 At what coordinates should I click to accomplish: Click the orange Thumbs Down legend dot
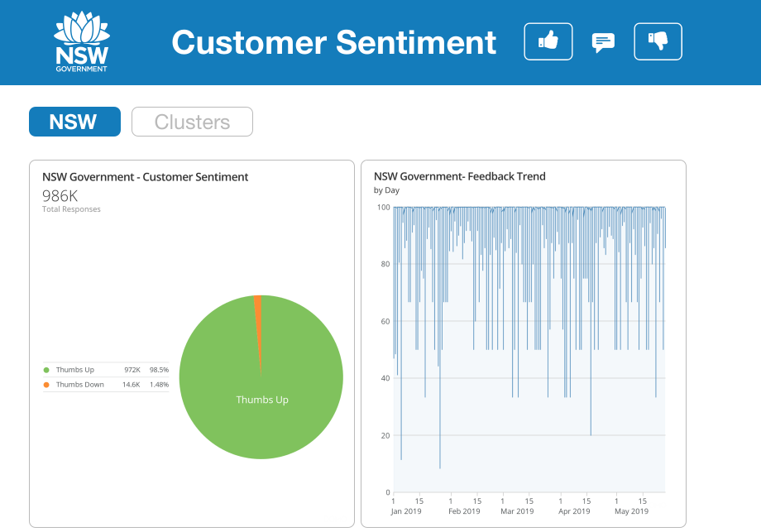point(46,385)
